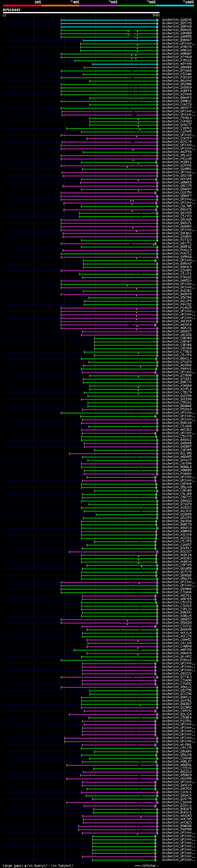
Task: Select hit label UniRef100_B9MX47
Action: pos(177,264)
